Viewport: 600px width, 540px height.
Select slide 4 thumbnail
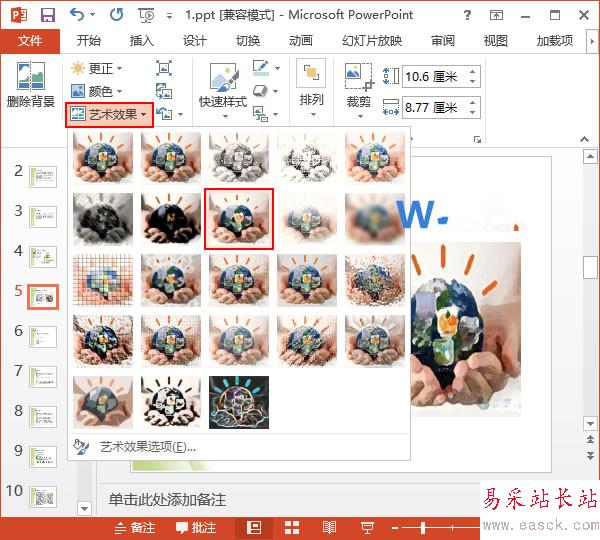coord(43,257)
